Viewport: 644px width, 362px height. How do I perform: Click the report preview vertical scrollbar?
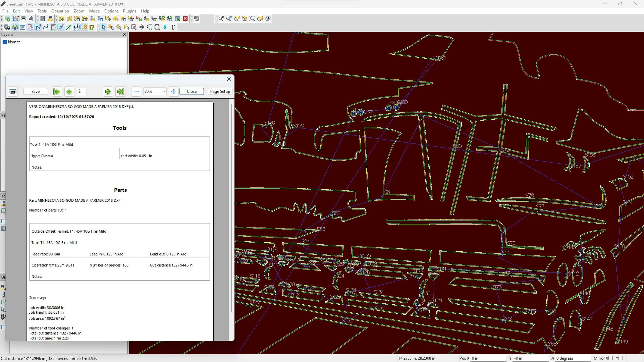click(232, 206)
